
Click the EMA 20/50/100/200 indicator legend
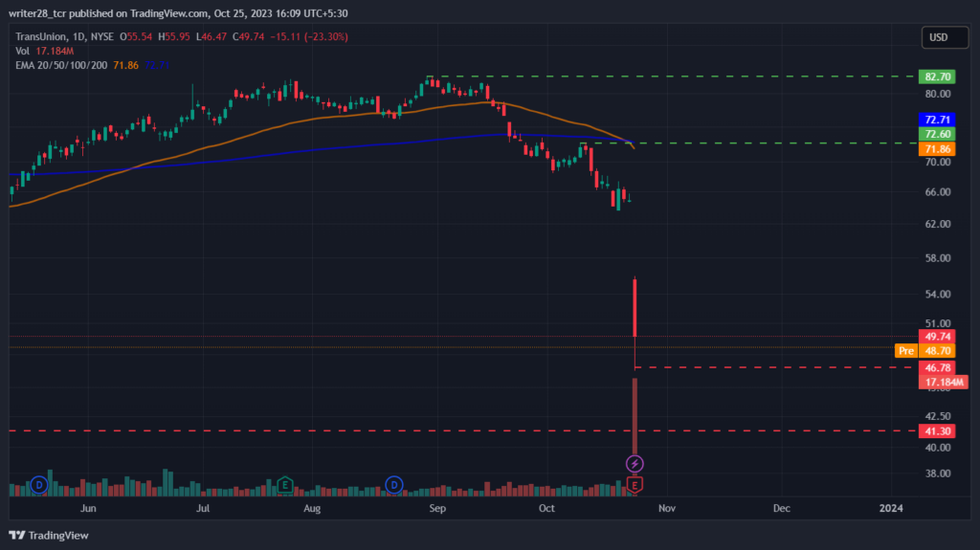pyautogui.click(x=61, y=65)
